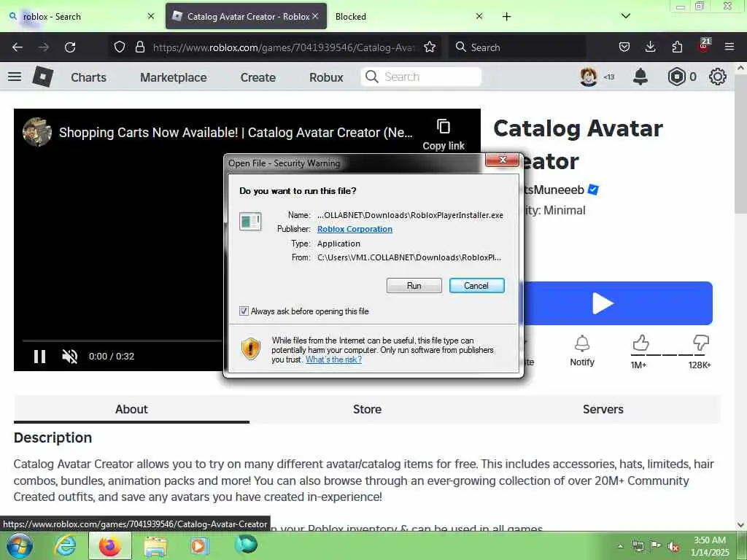Click the video channel avatar thumbnail
This screenshot has width=747, height=560.
tap(37, 132)
